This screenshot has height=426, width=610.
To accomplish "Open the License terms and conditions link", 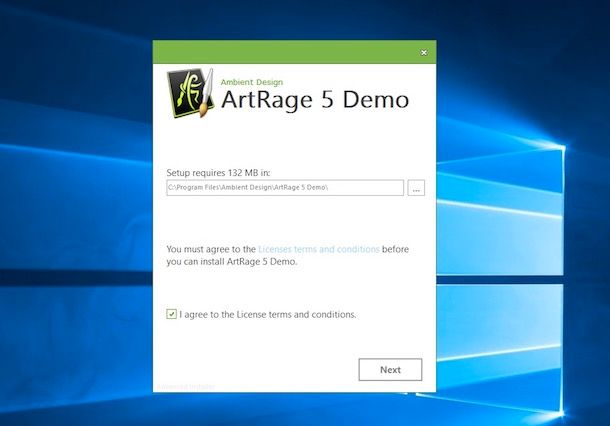I will click(319, 249).
